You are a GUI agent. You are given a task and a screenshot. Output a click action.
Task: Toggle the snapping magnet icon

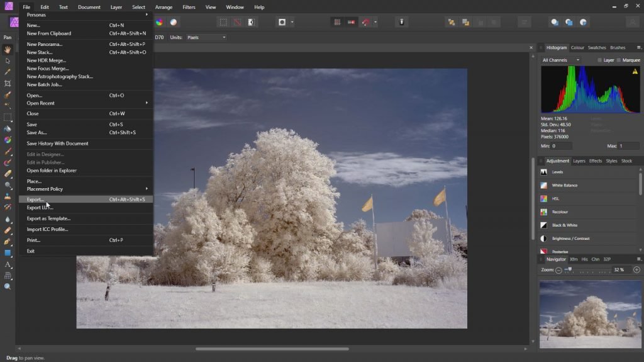(365, 22)
